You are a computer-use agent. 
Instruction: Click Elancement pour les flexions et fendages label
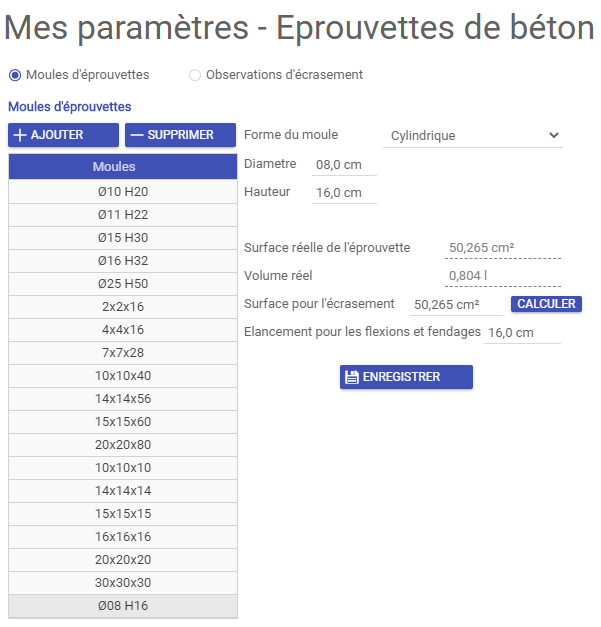[362, 331]
